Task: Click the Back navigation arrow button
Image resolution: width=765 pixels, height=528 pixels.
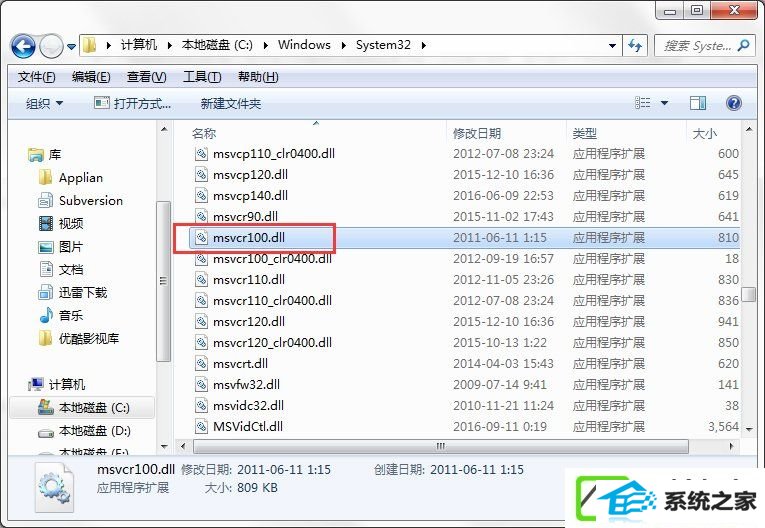Action: pos(23,46)
